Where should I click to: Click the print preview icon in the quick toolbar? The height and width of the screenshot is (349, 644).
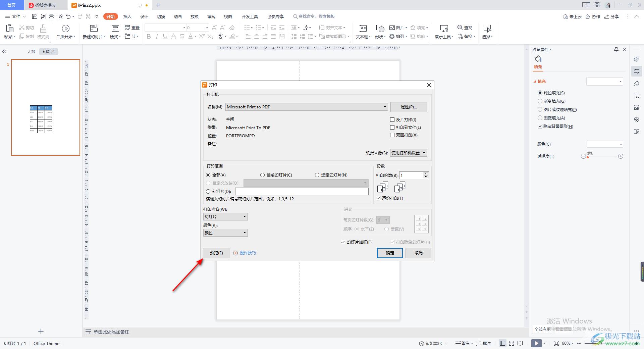coord(60,16)
